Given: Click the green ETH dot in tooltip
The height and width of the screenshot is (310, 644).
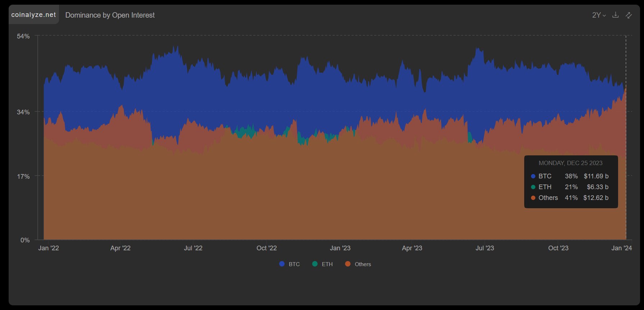Looking at the screenshot, I should point(533,187).
